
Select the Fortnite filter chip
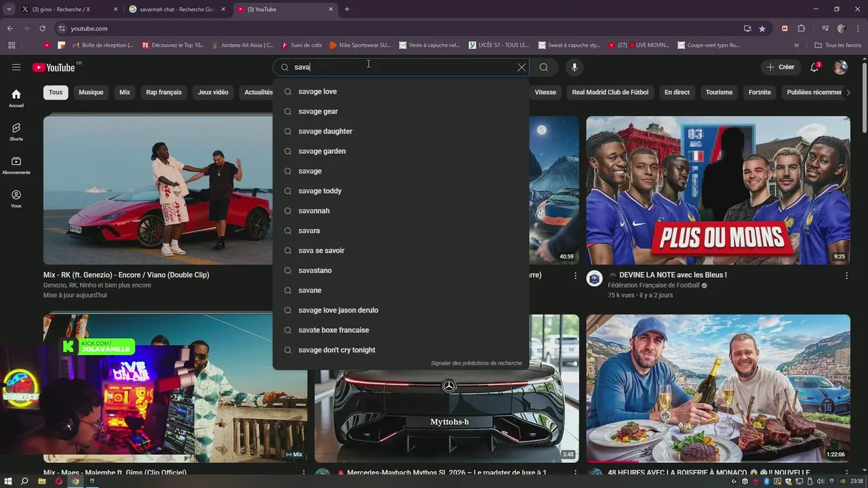(x=759, y=92)
